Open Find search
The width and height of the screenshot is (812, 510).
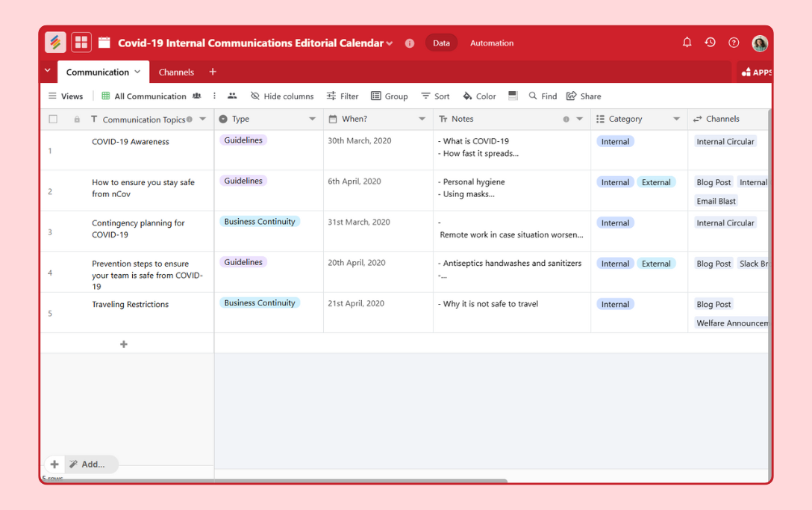[x=543, y=96]
